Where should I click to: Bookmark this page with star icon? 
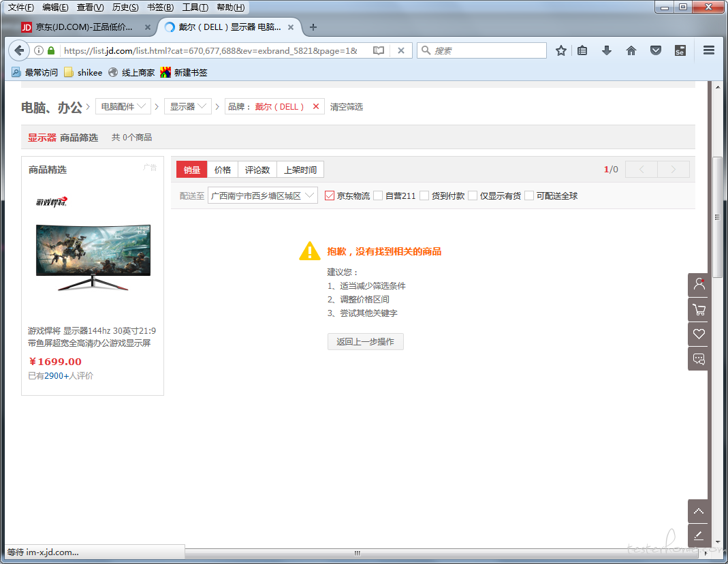click(x=561, y=50)
